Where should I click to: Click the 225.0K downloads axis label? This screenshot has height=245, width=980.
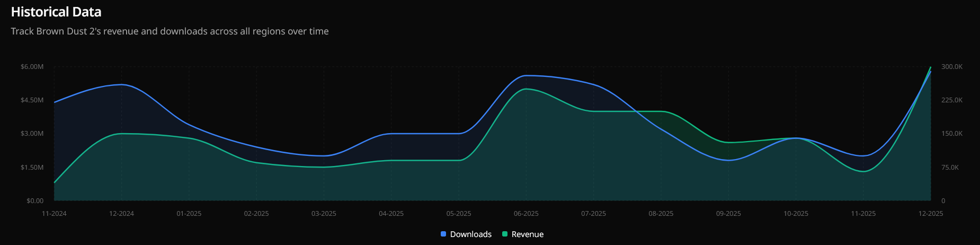tap(952, 100)
